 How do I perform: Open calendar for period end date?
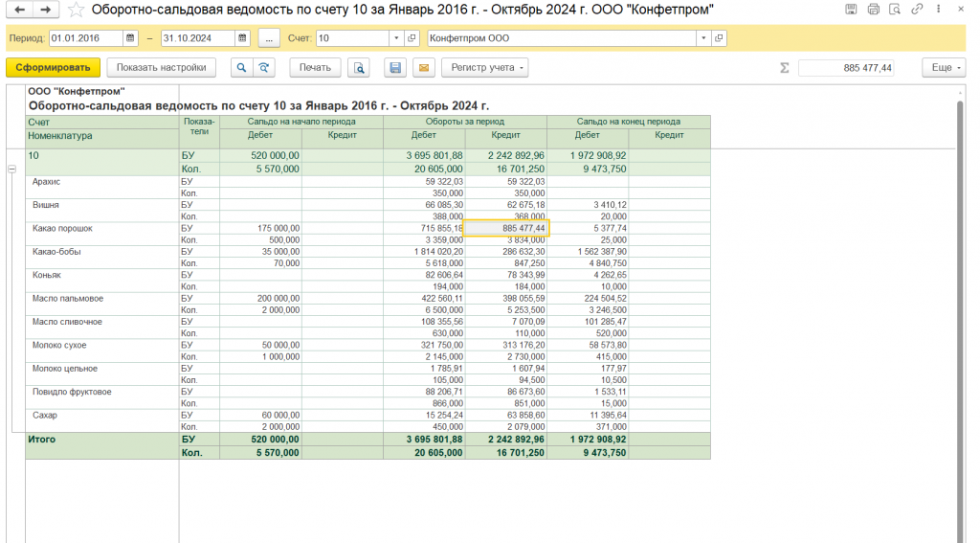(243, 38)
